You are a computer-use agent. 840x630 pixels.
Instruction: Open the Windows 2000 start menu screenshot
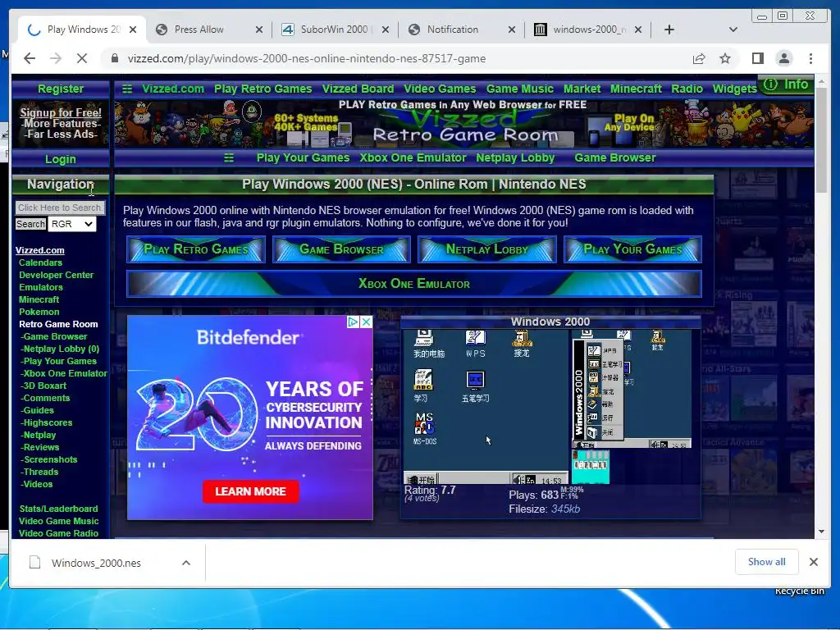(x=632, y=389)
